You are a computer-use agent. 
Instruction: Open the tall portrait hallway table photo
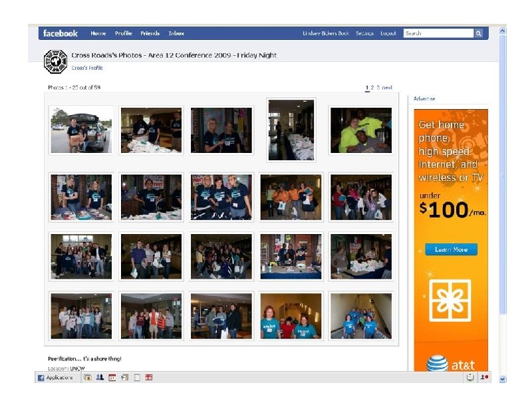click(x=291, y=130)
